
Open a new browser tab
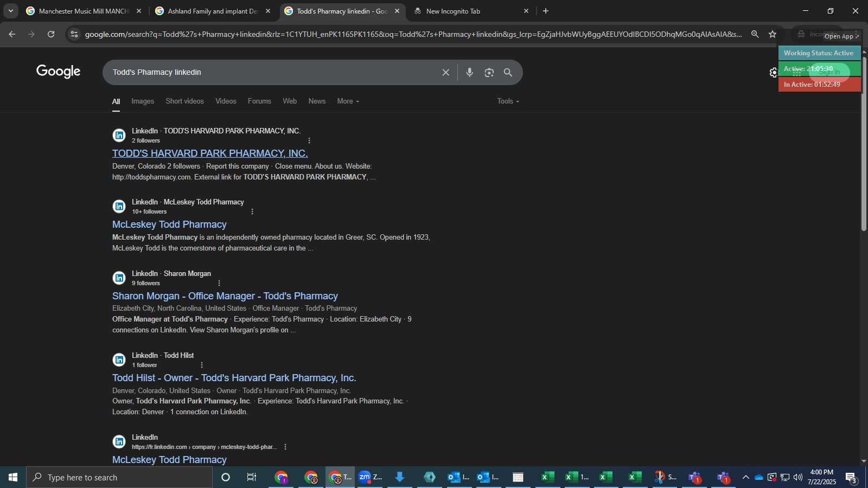click(x=546, y=11)
